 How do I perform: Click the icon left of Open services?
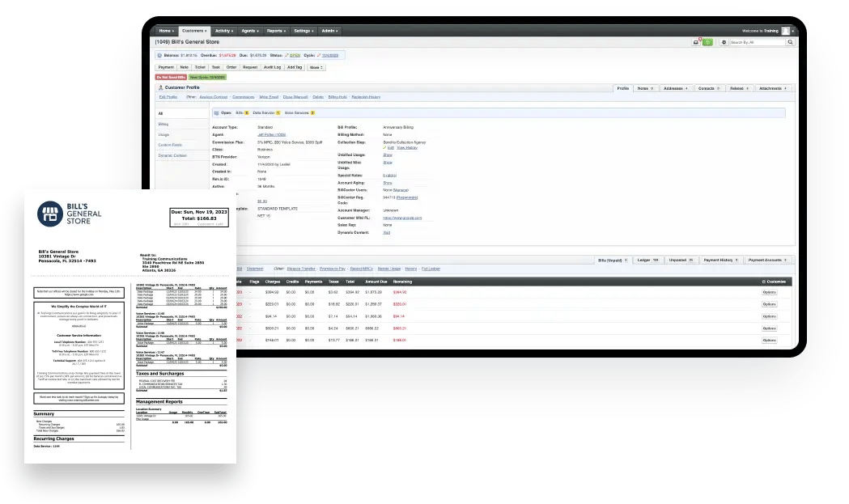pos(217,113)
